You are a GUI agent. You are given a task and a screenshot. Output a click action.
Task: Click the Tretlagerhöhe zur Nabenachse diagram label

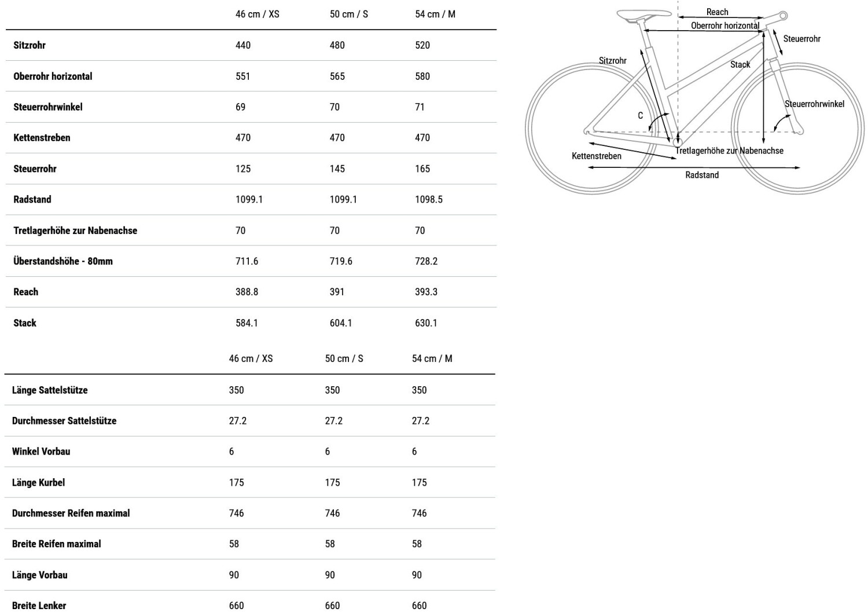pos(729,151)
